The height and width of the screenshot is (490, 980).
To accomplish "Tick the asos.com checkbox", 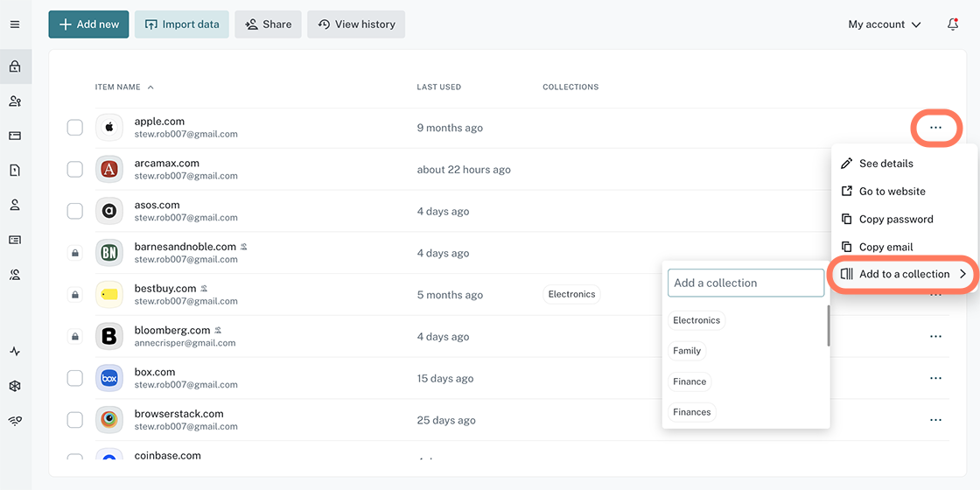I will [x=75, y=211].
